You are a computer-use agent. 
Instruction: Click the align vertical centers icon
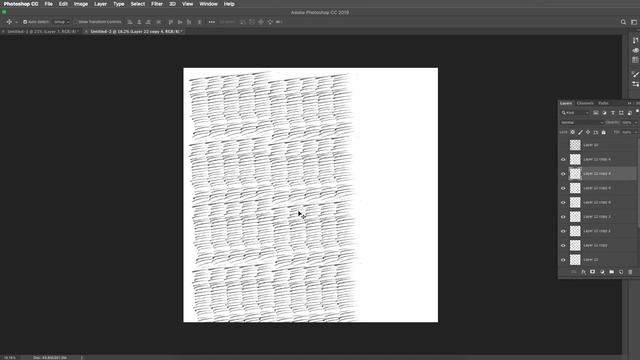pyautogui.click(x=180, y=22)
